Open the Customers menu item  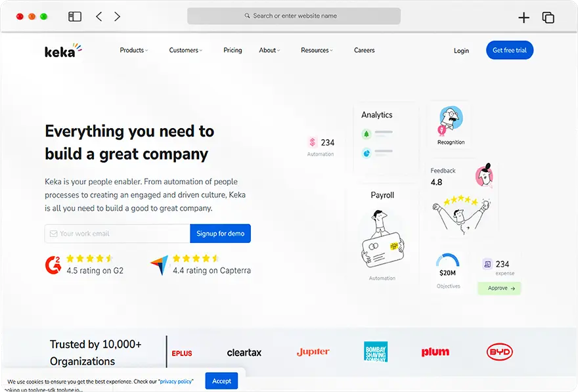[x=185, y=50]
